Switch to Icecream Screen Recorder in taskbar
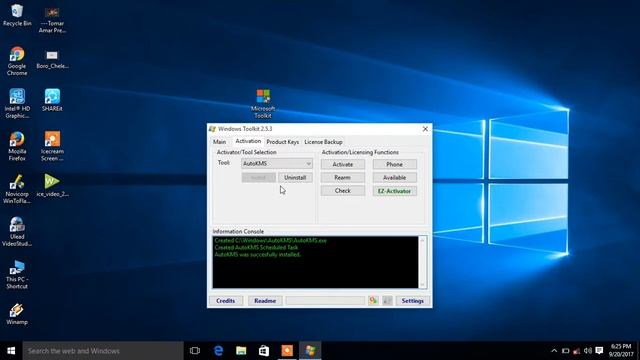This screenshot has width=640, height=360. click(287, 351)
